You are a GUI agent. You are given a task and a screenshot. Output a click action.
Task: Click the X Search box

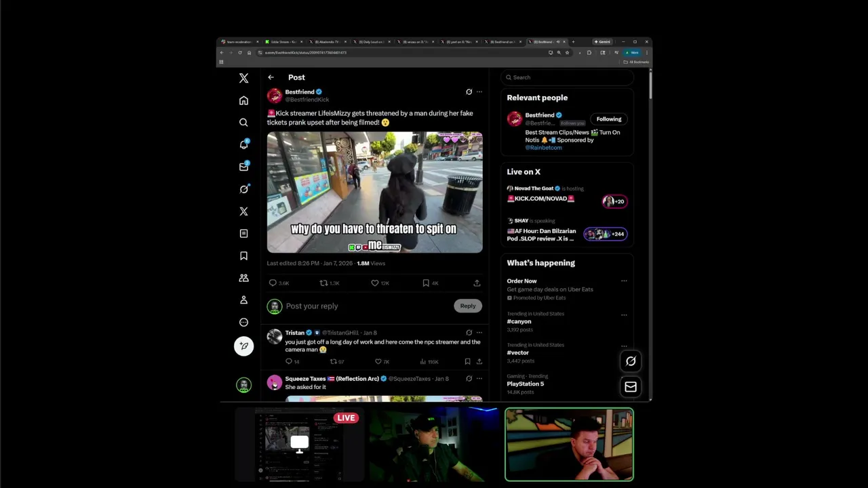[568, 77]
